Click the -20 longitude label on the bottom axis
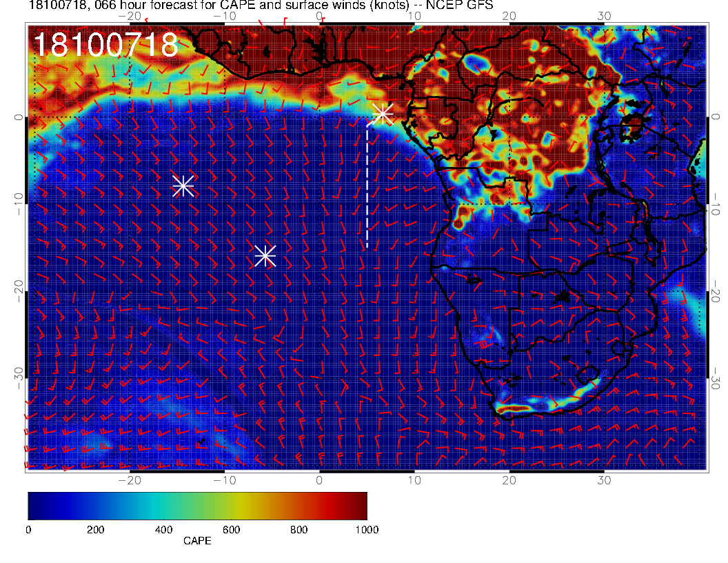 (x=130, y=480)
